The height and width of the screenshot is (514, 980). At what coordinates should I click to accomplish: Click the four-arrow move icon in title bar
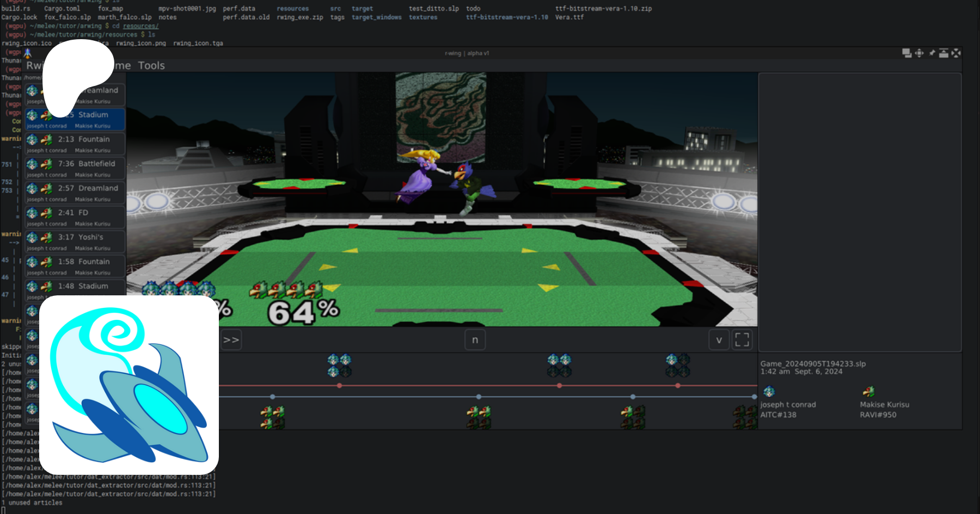(x=919, y=53)
